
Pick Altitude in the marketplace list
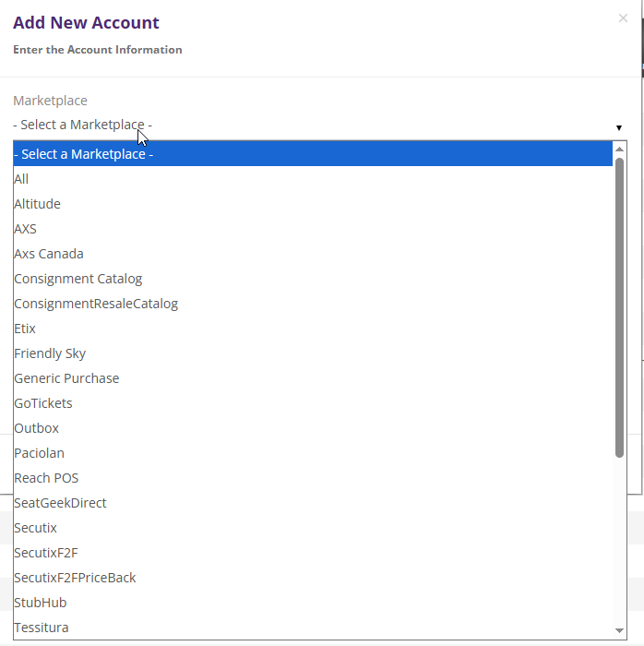pyautogui.click(x=37, y=204)
